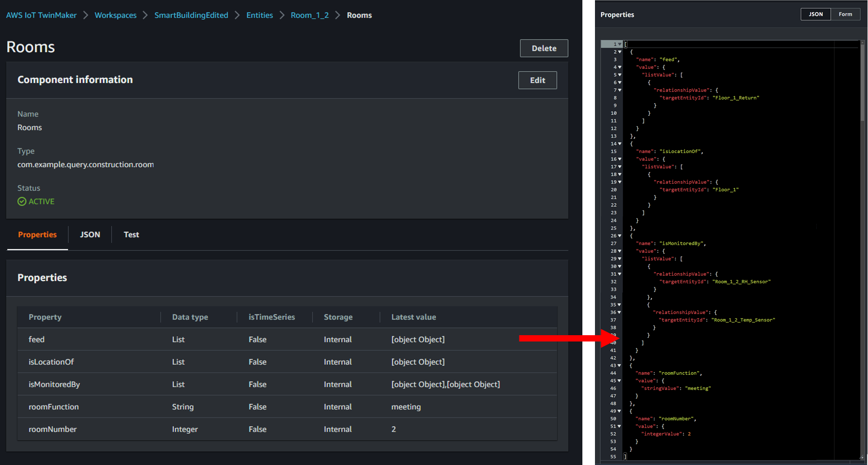Screen dimensions: 868x465
Task: Click the Edit button in Component information
Action: point(537,80)
